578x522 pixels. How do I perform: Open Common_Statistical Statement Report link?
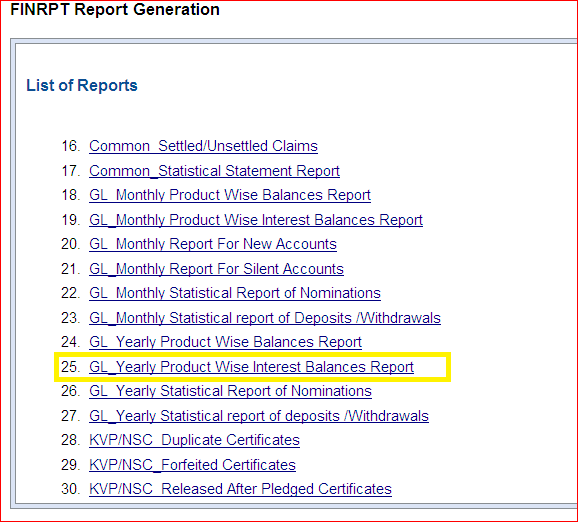[214, 171]
